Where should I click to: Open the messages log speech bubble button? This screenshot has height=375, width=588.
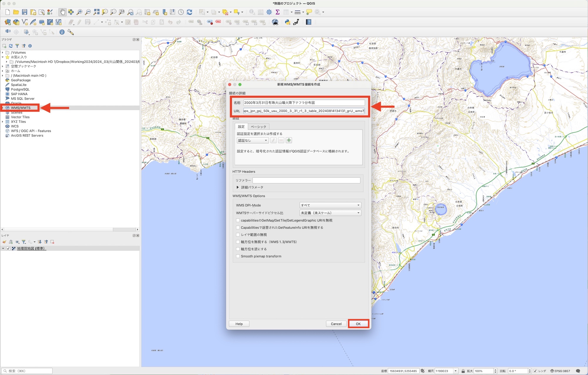pyautogui.click(x=578, y=371)
